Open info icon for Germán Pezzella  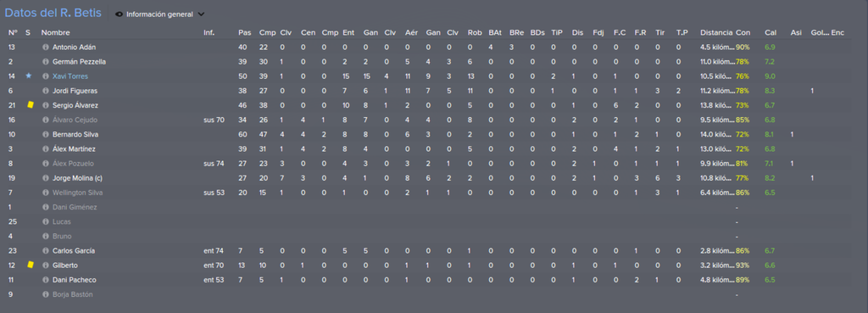[46, 62]
